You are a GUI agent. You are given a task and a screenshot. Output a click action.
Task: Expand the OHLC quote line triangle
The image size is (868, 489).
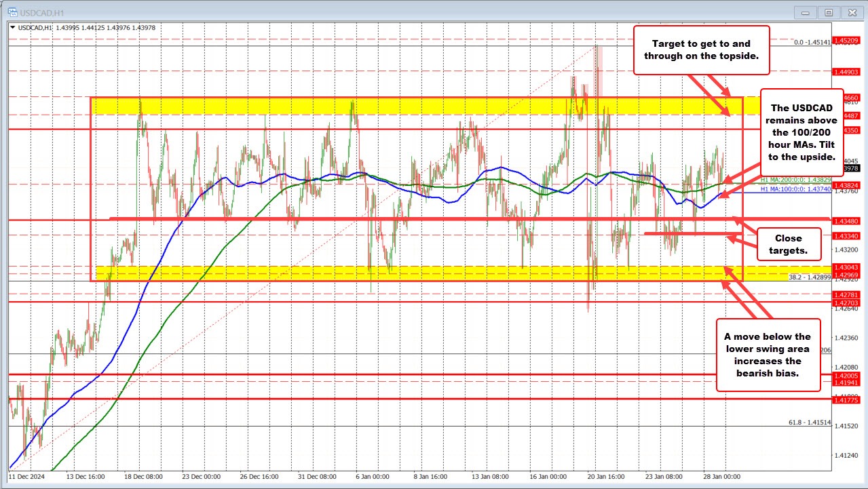point(12,28)
